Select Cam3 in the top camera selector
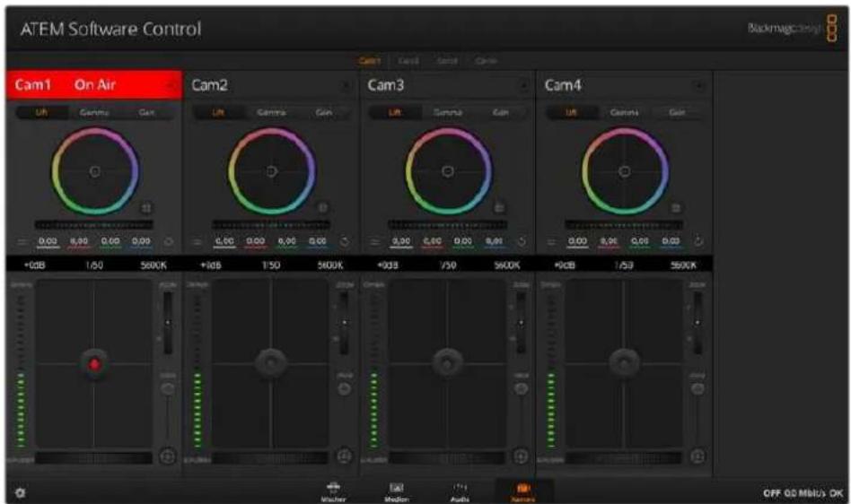This screenshot has width=851, height=504. click(447, 61)
